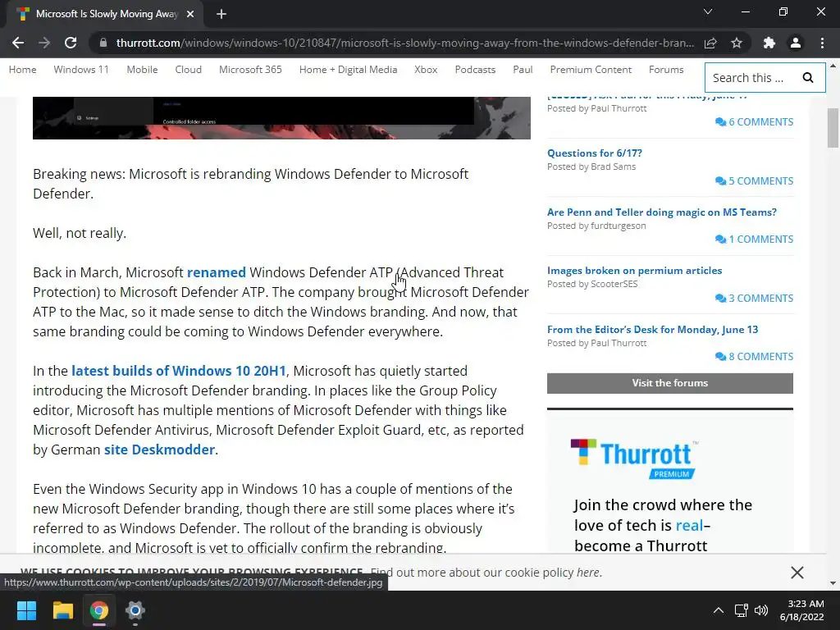Submit search with magnifier icon
The image size is (840, 630).
(x=808, y=78)
